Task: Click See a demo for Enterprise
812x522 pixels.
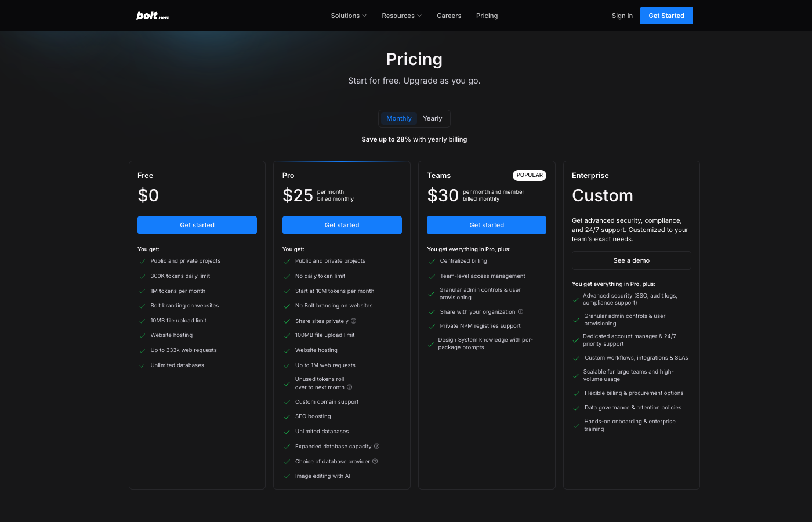Action: pos(632,260)
